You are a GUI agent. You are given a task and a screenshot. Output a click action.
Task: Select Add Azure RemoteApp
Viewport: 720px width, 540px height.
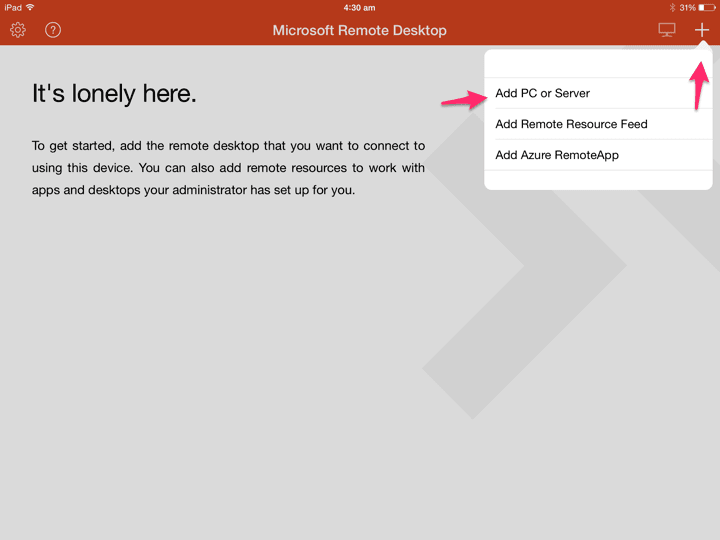pyautogui.click(x=598, y=155)
